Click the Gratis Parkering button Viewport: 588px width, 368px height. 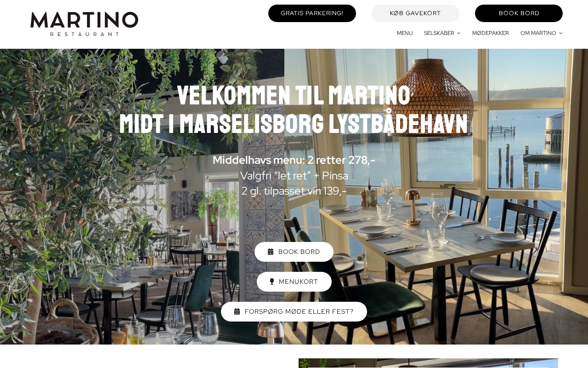pyautogui.click(x=312, y=13)
